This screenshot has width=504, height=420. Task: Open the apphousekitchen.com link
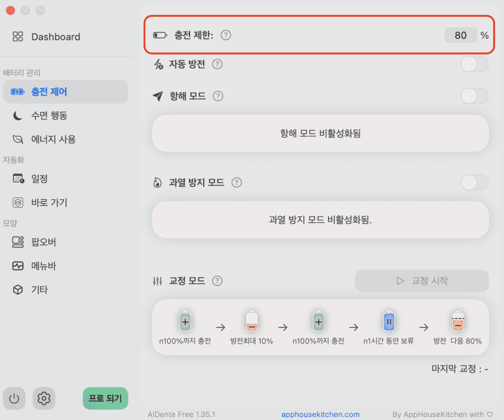[320, 415]
